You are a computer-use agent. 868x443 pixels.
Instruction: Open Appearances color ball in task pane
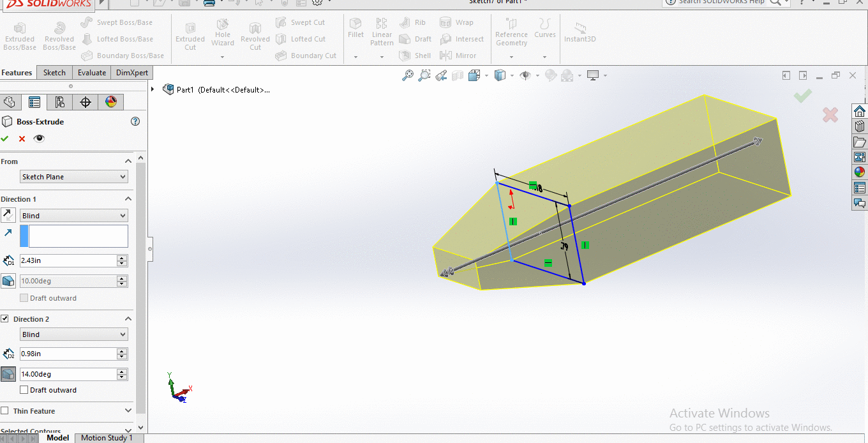click(860, 172)
